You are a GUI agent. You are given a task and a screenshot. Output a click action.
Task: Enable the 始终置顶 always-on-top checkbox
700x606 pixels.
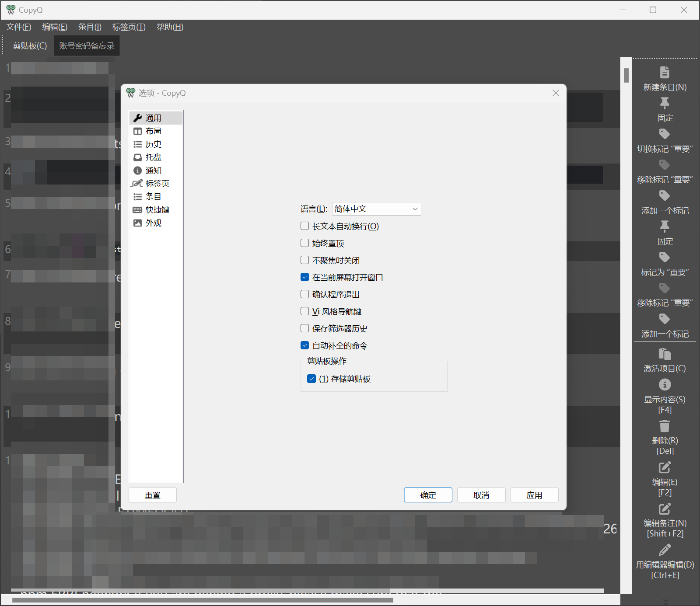(305, 243)
